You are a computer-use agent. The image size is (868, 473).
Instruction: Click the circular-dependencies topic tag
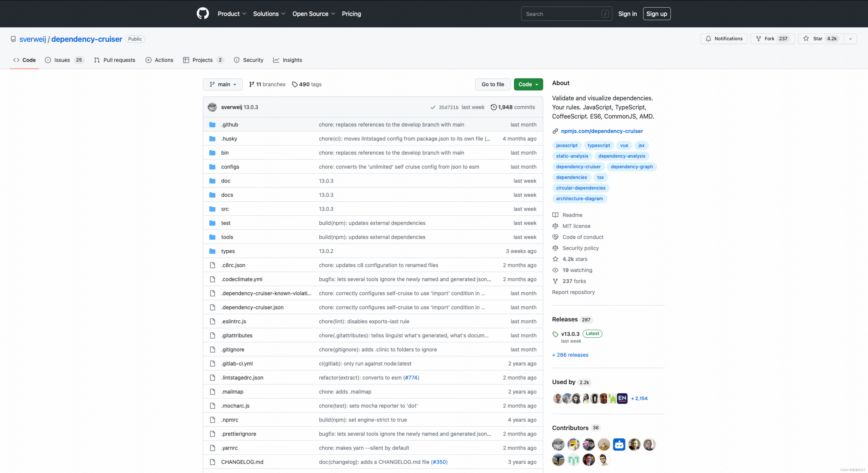(x=580, y=187)
